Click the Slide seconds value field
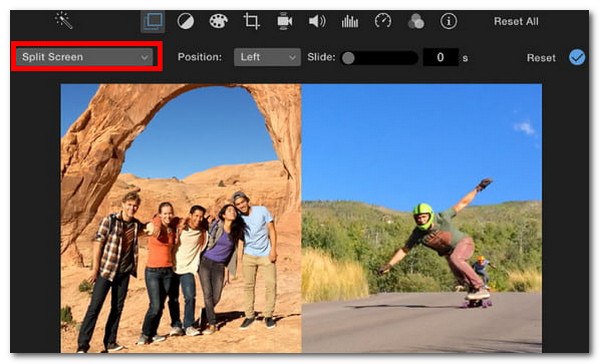 point(440,57)
